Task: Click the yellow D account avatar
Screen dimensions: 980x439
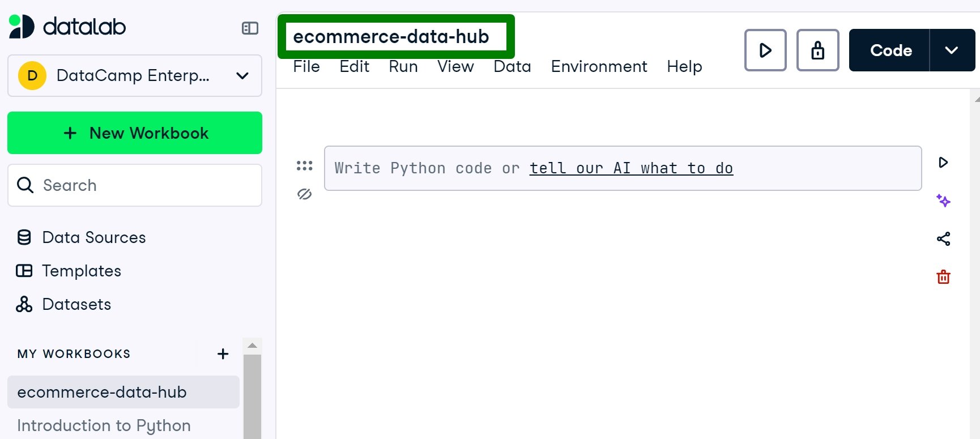Action: (x=32, y=75)
